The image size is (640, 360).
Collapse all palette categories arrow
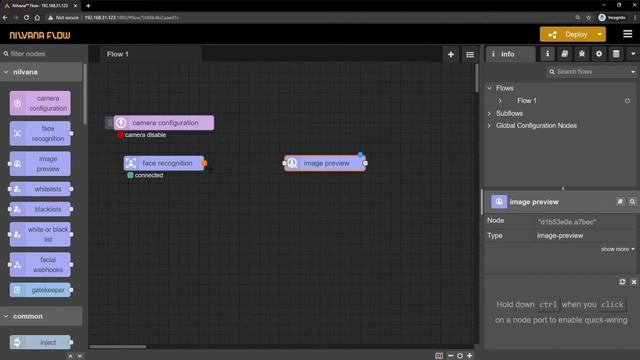[70, 356]
